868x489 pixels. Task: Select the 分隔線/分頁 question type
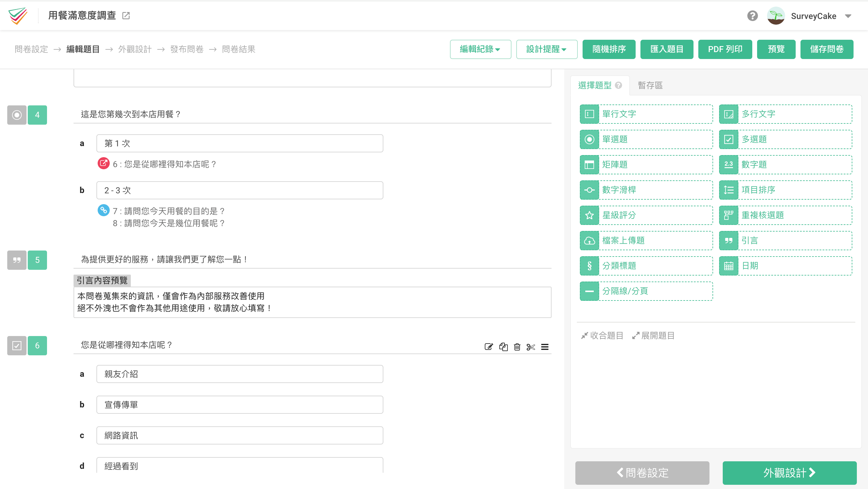click(x=646, y=291)
